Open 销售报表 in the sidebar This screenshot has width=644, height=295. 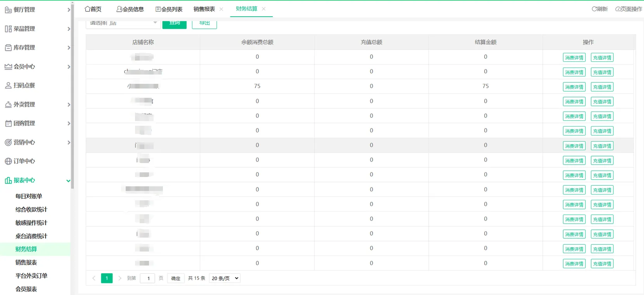[x=26, y=262]
